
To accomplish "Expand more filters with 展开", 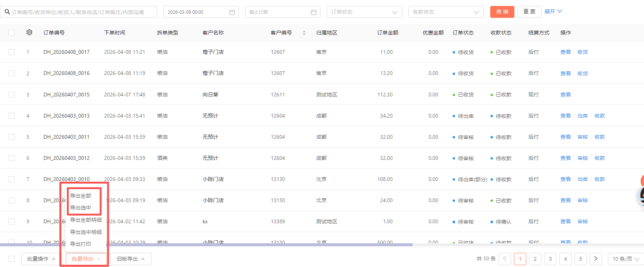I will 553,11.
